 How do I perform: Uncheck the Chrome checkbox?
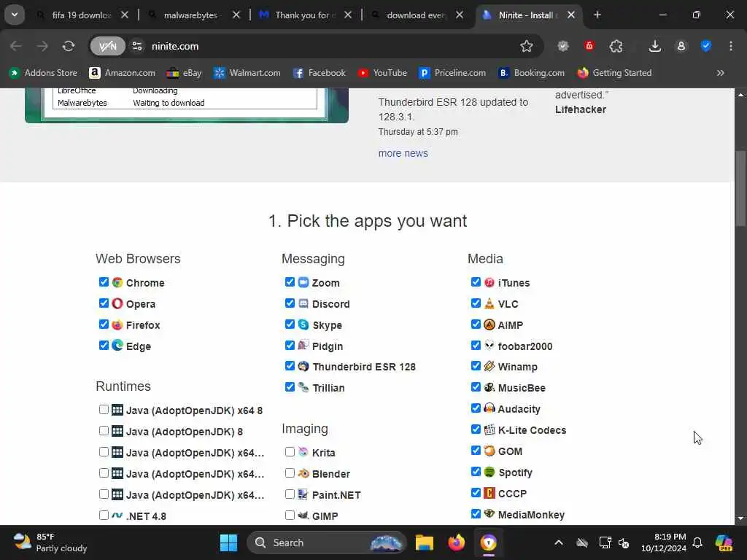point(104,282)
